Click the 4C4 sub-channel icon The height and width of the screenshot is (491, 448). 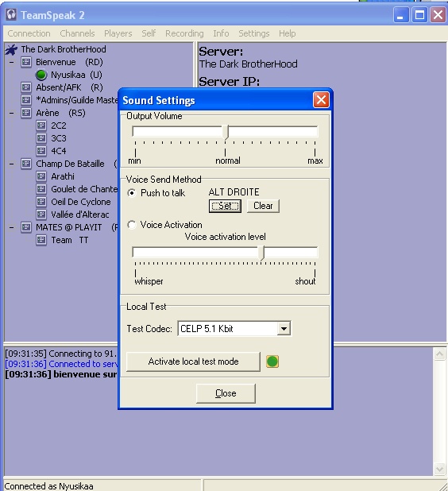point(41,151)
